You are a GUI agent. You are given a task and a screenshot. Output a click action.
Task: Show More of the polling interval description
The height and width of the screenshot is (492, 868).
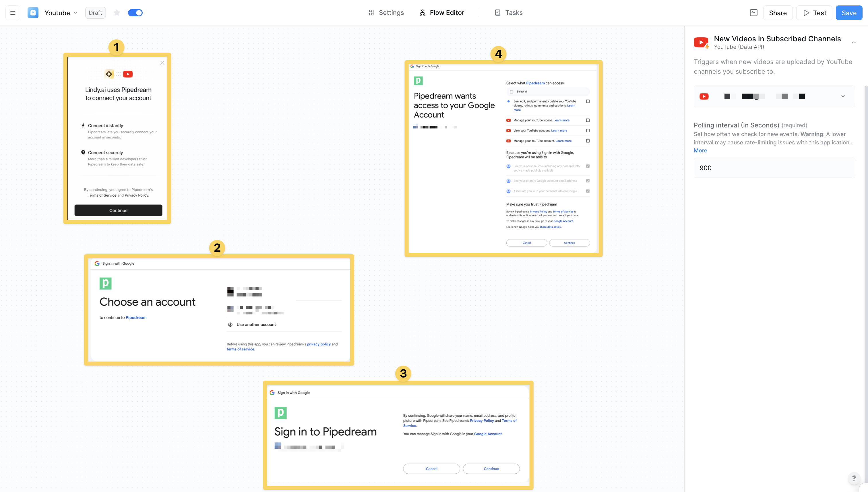[x=700, y=150]
